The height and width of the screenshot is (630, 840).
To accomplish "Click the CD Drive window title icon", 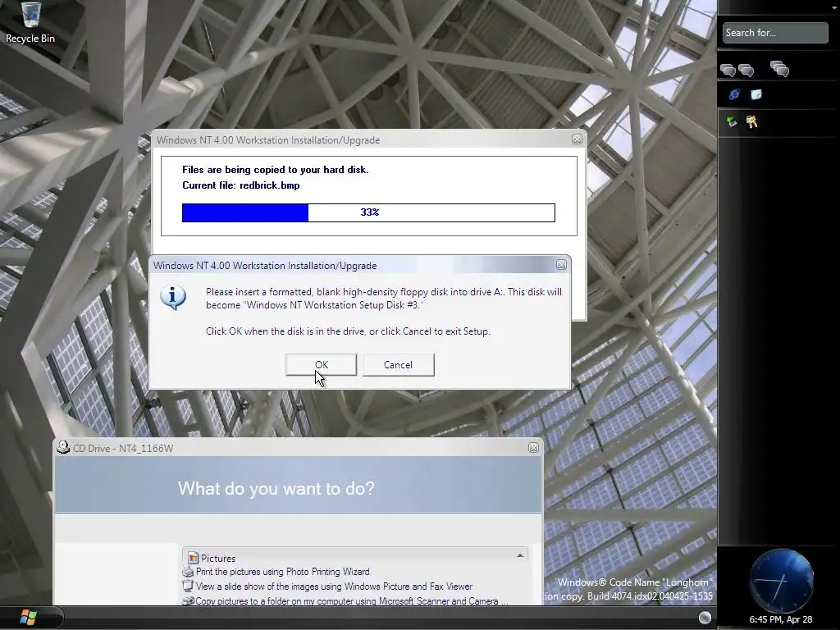I will [x=63, y=447].
